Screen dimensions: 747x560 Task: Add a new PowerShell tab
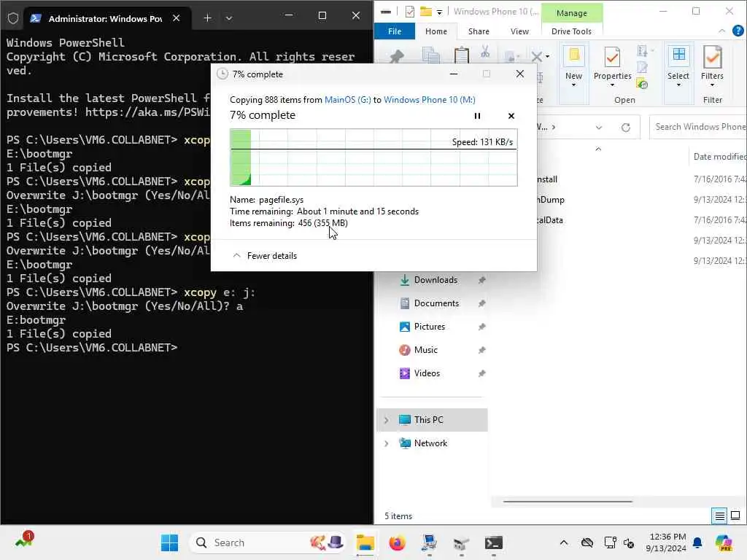coord(207,18)
